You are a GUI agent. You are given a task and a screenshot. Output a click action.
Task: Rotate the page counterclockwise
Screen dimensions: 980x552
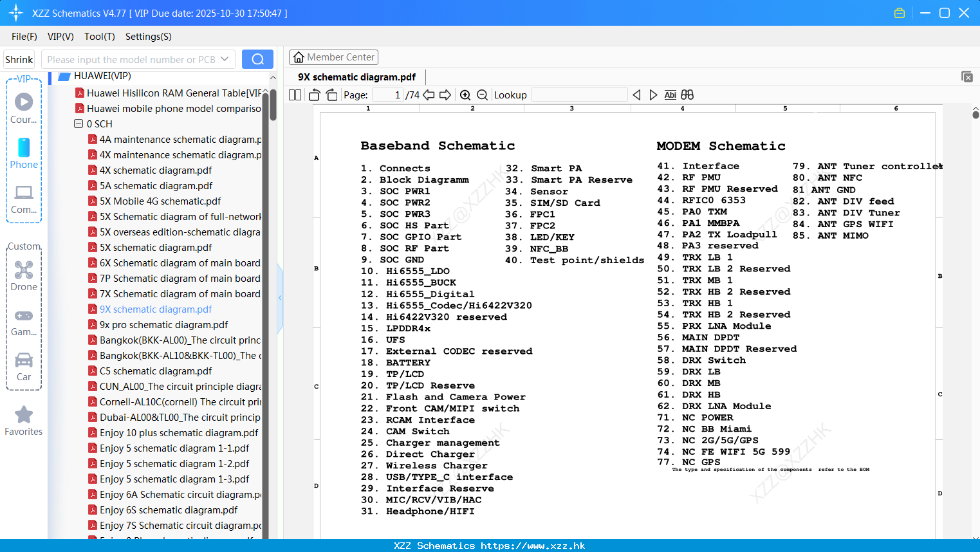pyautogui.click(x=314, y=95)
